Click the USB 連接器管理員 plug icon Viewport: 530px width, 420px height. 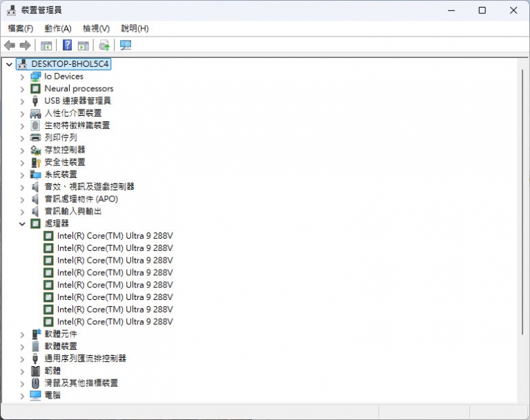click(x=35, y=101)
